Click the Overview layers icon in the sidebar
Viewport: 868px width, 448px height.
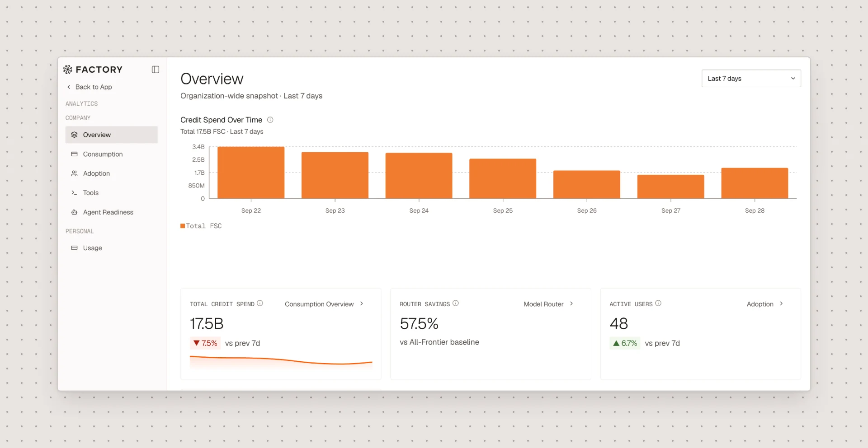click(x=75, y=135)
